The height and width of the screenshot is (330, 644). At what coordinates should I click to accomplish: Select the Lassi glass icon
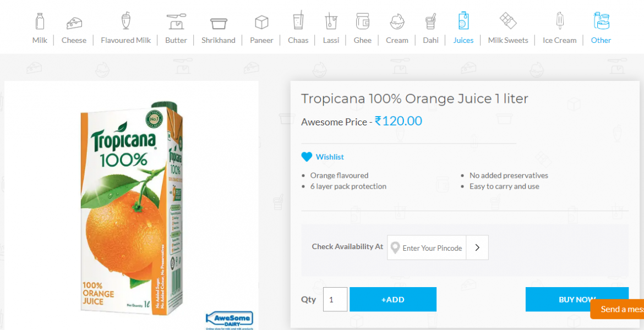pos(331,22)
